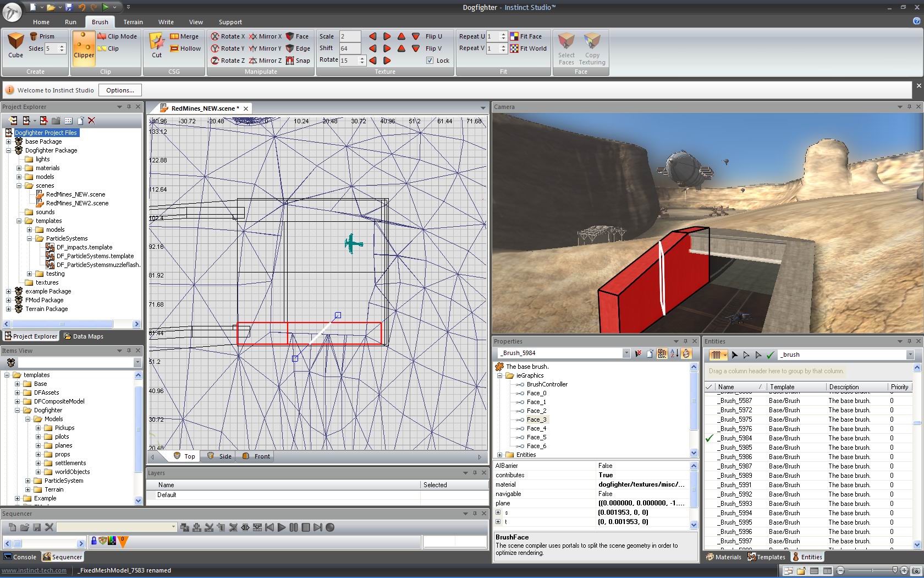924x578 pixels.
Task: Expand the Terrain Package node
Action: pyautogui.click(x=8, y=309)
